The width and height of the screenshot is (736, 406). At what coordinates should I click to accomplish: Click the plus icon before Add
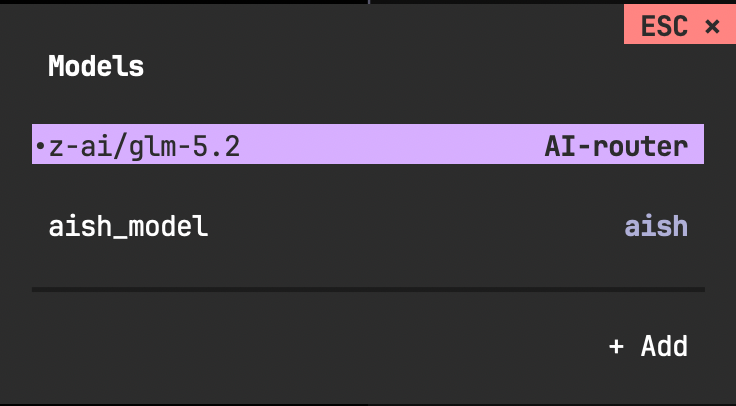(616, 347)
